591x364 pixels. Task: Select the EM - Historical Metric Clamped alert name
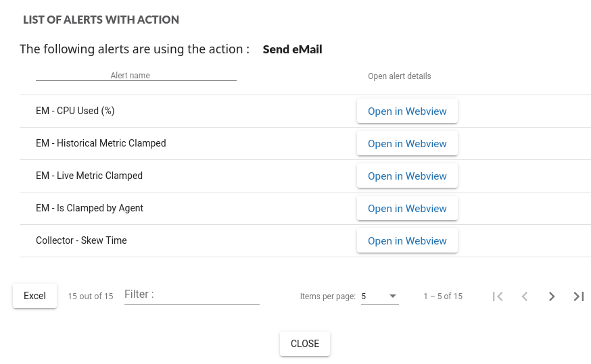[x=101, y=143]
